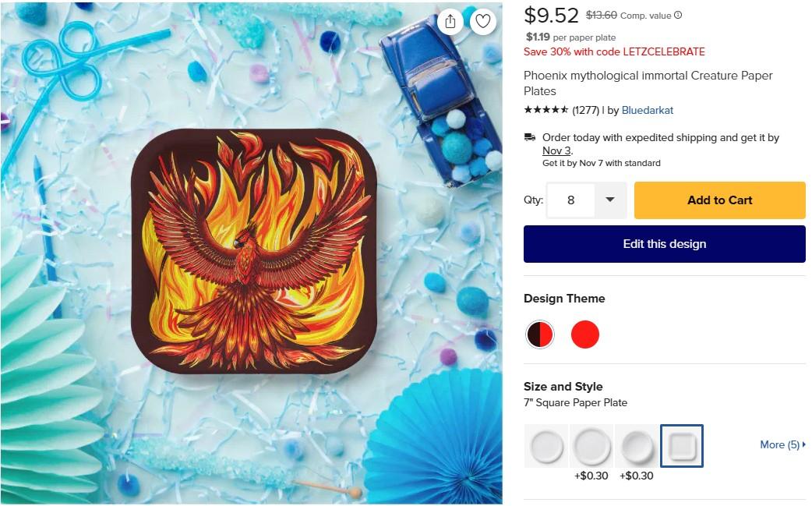Viewport: 812px width, 506px height.
Task: Pick the third plate style (+$0.30)
Action: [637, 446]
